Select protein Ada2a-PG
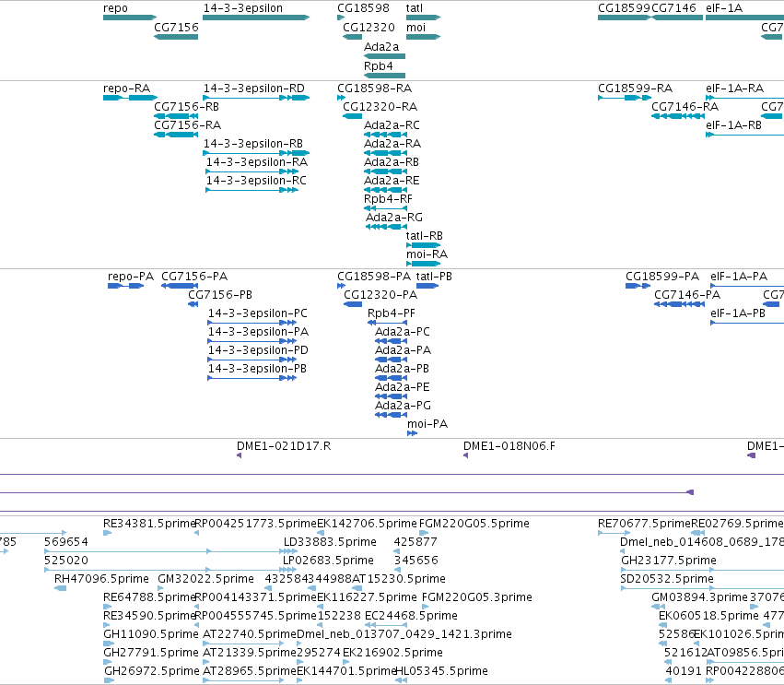The height and width of the screenshot is (685, 784). 403,406
